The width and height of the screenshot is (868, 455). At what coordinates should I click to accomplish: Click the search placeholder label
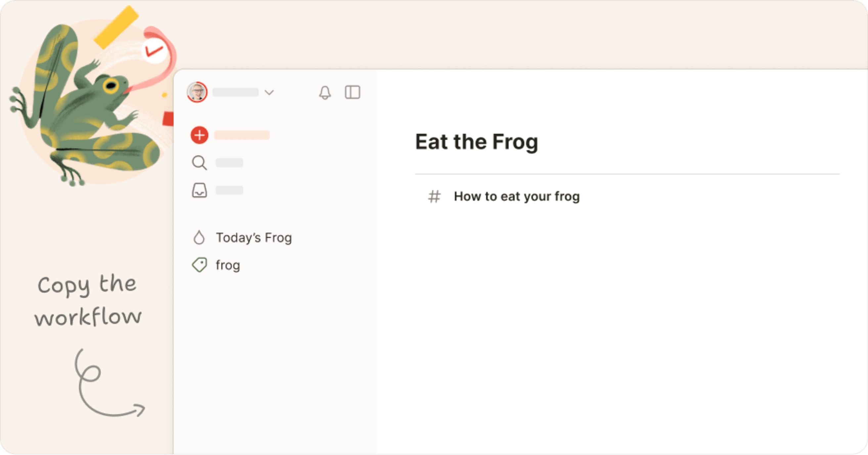click(229, 163)
